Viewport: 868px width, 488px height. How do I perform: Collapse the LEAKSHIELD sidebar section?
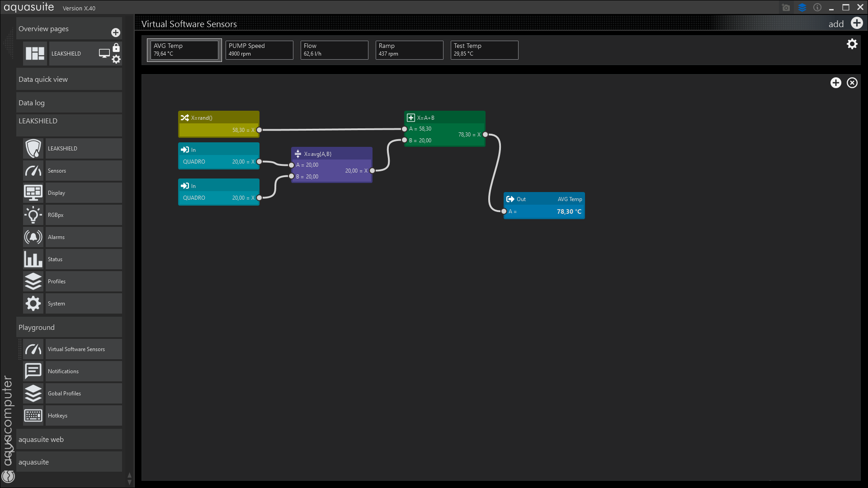(69, 125)
